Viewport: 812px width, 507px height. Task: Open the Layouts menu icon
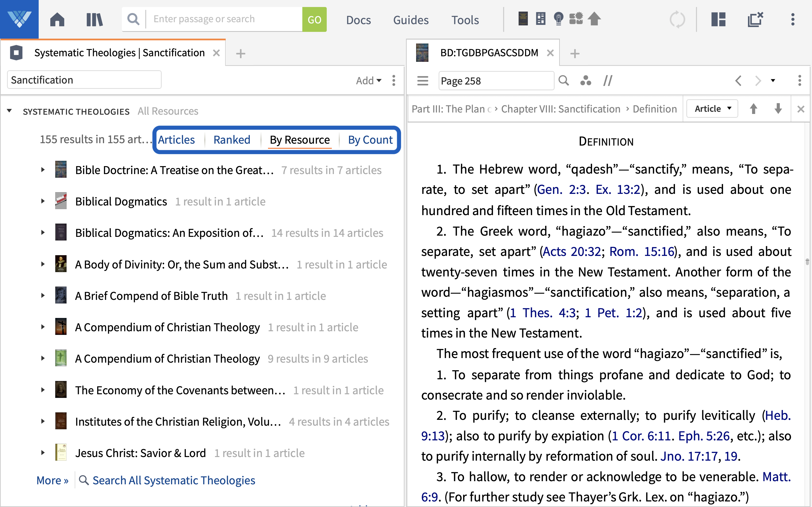point(718,19)
